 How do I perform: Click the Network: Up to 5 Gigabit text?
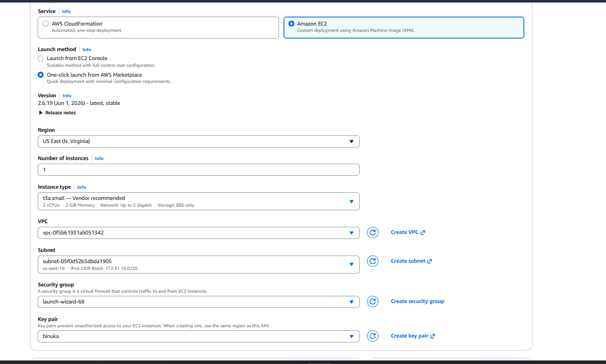click(x=126, y=205)
